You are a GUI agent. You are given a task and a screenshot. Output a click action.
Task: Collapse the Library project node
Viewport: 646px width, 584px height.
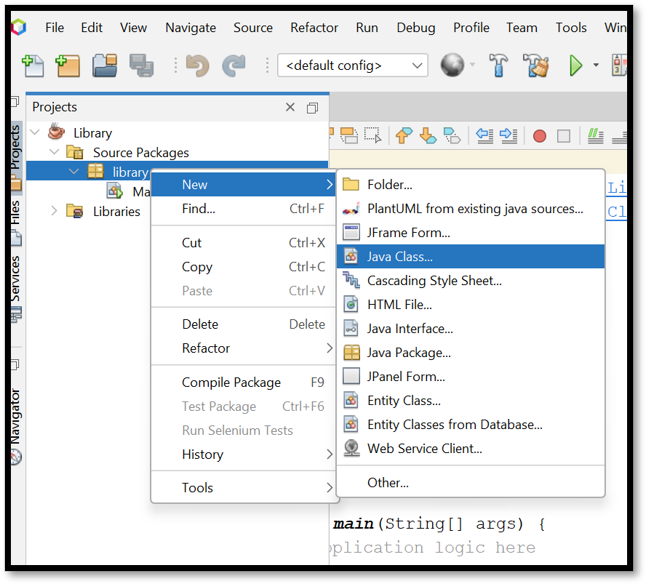pos(35,132)
